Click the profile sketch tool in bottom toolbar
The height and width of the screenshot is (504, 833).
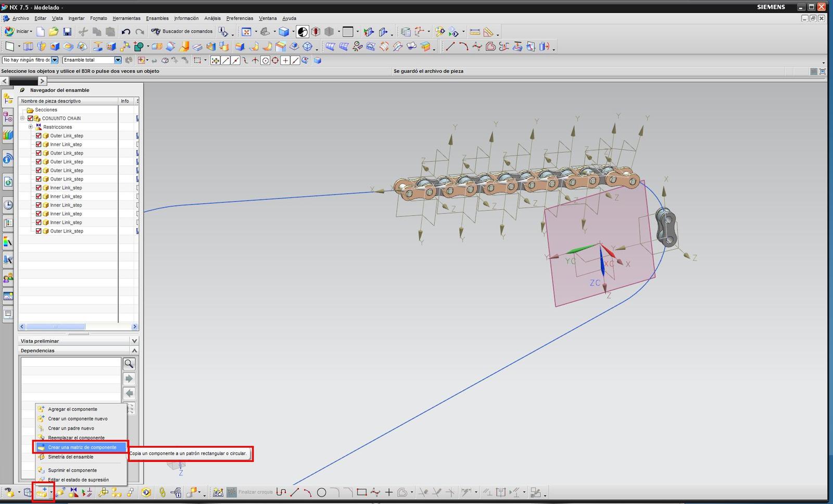click(x=281, y=492)
